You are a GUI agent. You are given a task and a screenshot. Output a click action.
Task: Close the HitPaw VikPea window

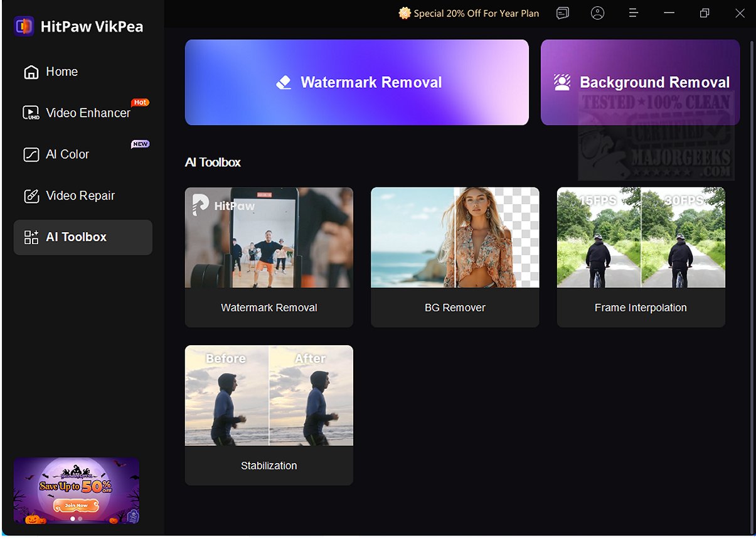click(x=740, y=13)
